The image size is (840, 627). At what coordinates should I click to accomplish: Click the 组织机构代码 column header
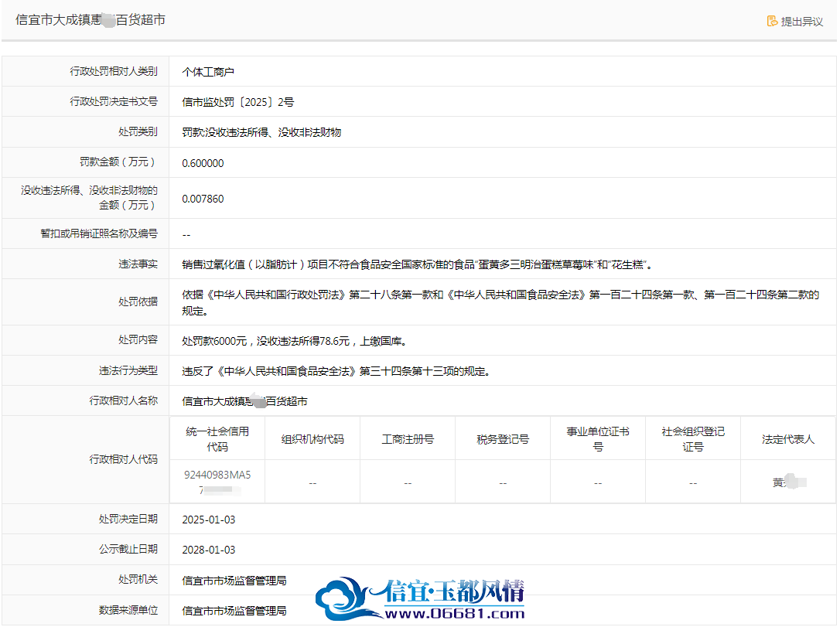pyautogui.click(x=312, y=439)
